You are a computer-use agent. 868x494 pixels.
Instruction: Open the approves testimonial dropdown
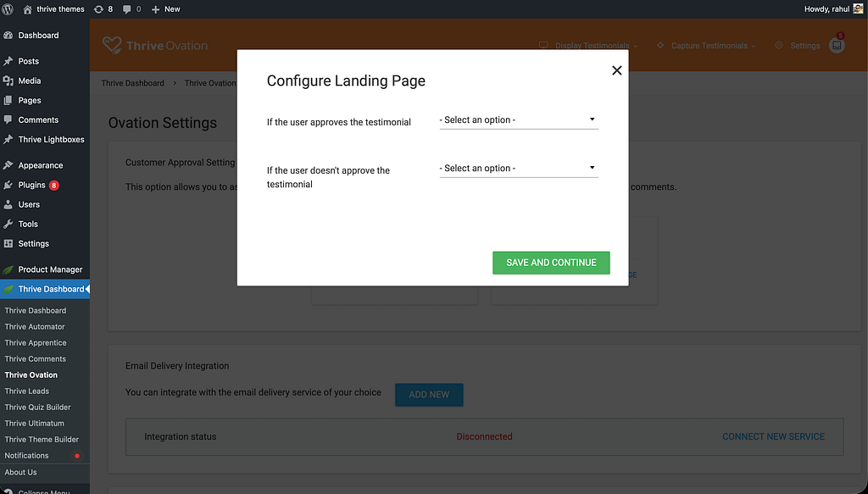pyautogui.click(x=518, y=120)
